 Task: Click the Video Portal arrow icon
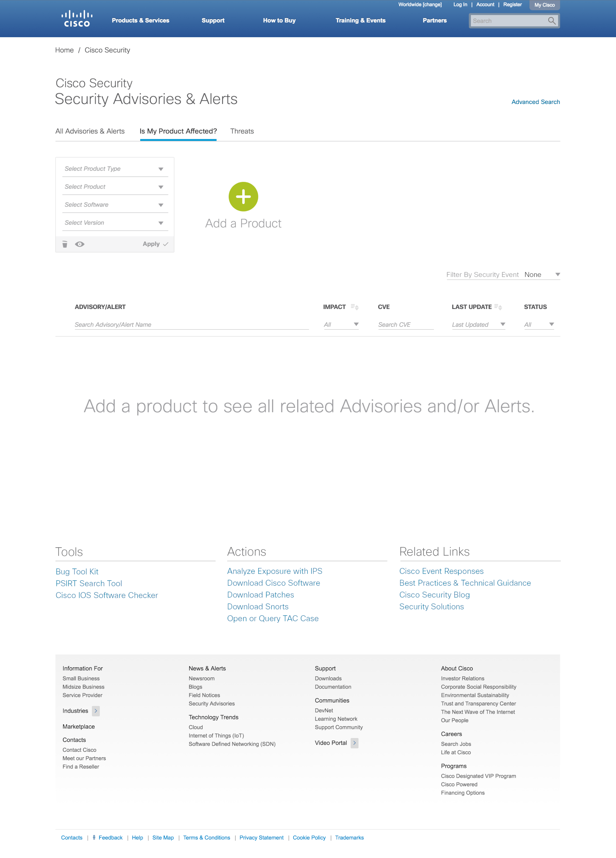pos(355,743)
